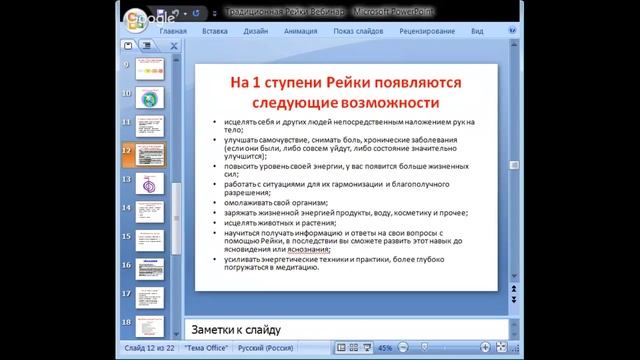Image resolution: width=640 pixels, height=360 pixels.
Task: Open Customize Quick Access Toolbar dropdown
Action: (215, 13)
